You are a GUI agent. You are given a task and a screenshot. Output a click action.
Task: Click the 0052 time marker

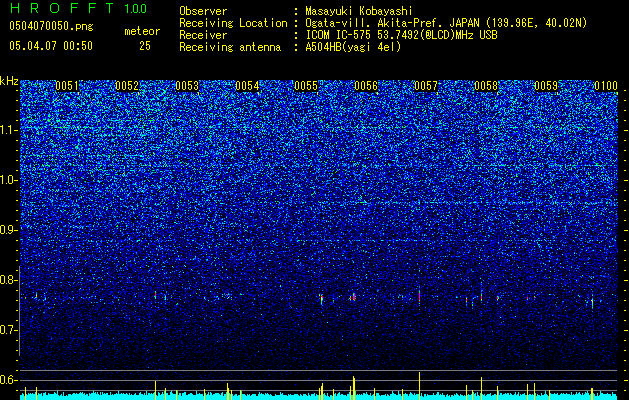[x=127, y=86]
